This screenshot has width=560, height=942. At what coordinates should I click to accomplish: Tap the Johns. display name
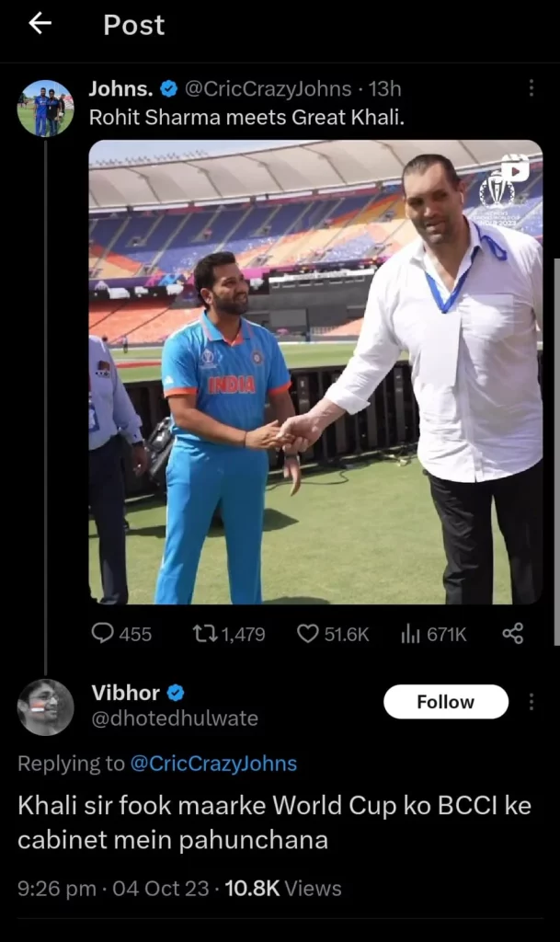coord(120,89)
